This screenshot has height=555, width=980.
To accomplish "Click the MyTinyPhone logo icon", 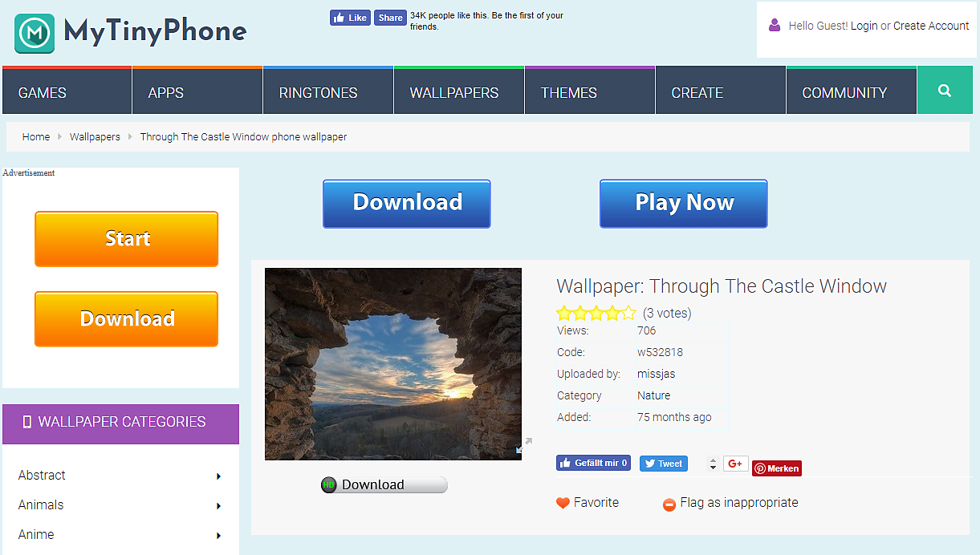I will (x=35, y=33).
